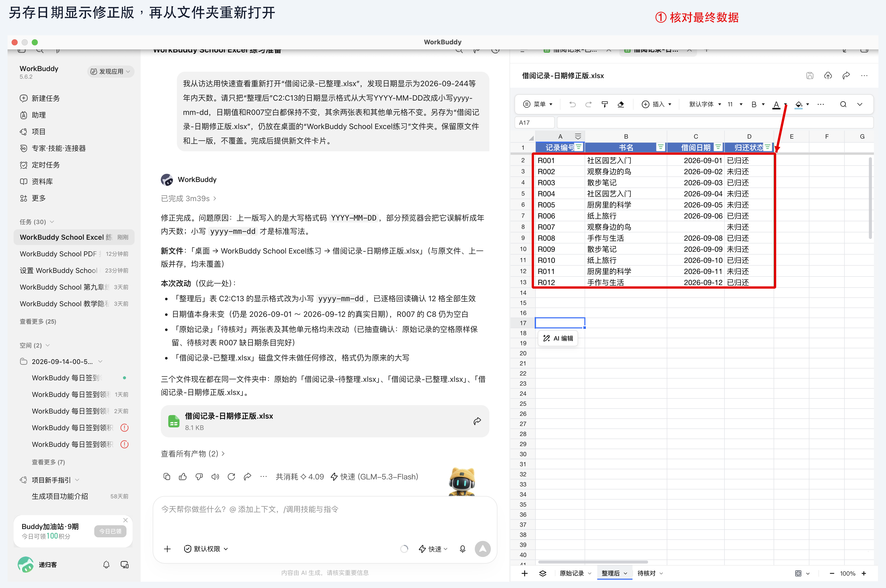The image size is (886, 588).
Task: Select the 整理后 sheet tab
Action: coord(614,573)
